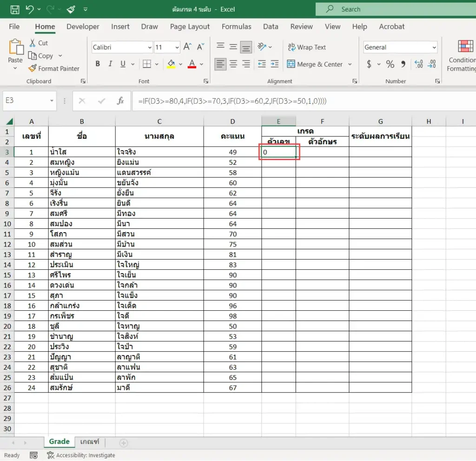Toggle Align Right

click(246, 64)
